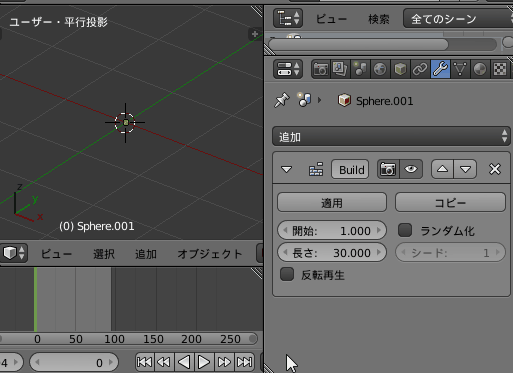Pin the properties context

point(282,100)
